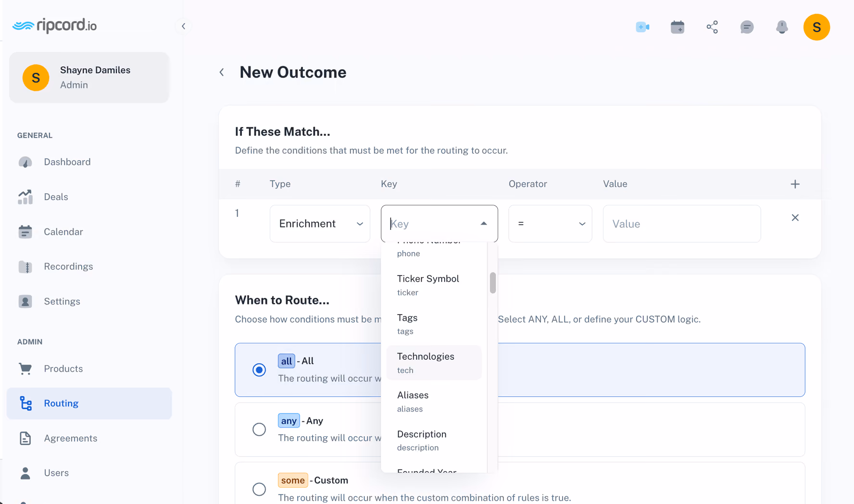The width and height of the screenshot is (854, 504).
Task: Click the Recordings sidebar icon
Action: pyautogui.click(x=25, y=266)
